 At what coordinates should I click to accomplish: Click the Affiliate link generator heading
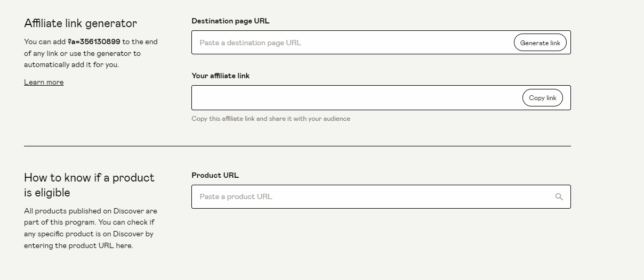pyautogui.click(x=80, y=23)
